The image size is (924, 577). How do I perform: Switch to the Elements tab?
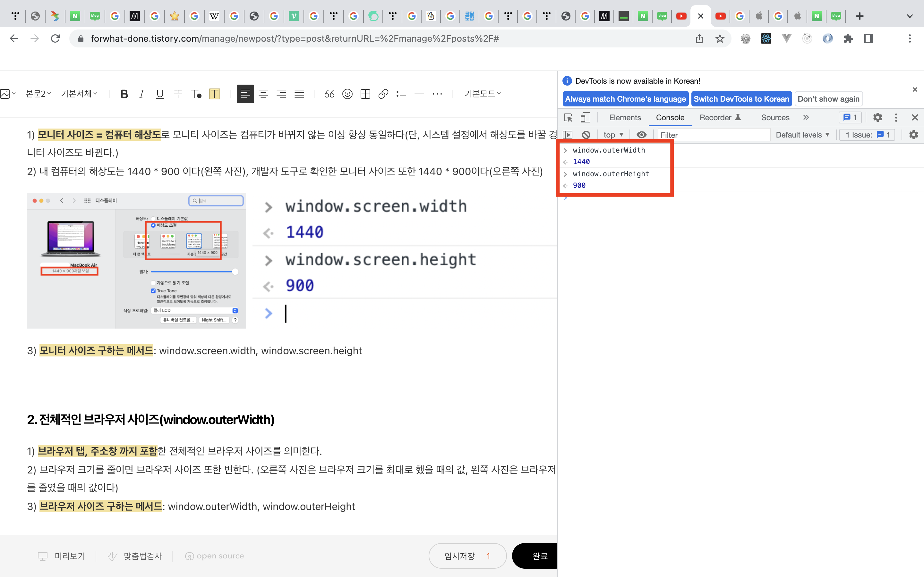pyautogui.click(x=625, y=118)
